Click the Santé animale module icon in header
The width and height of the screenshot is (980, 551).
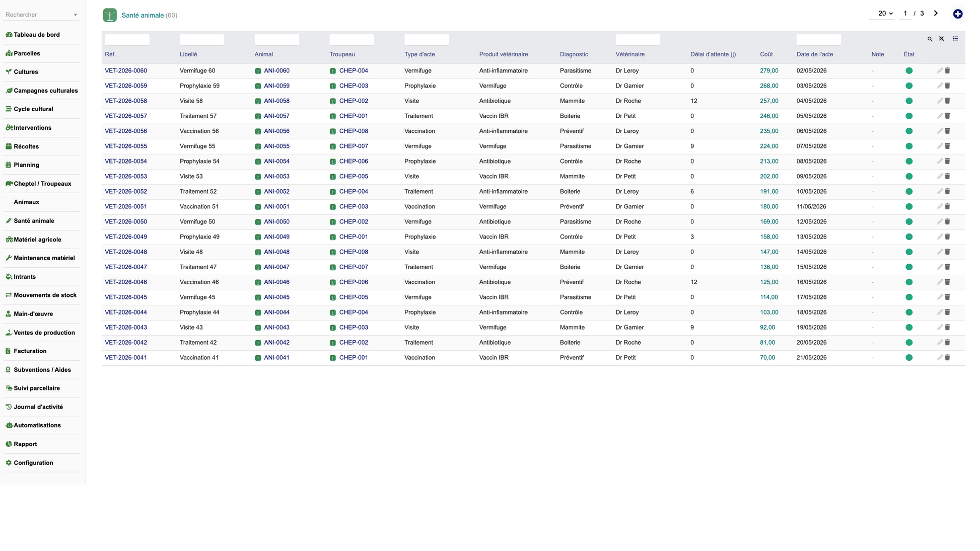pos(110,15)
